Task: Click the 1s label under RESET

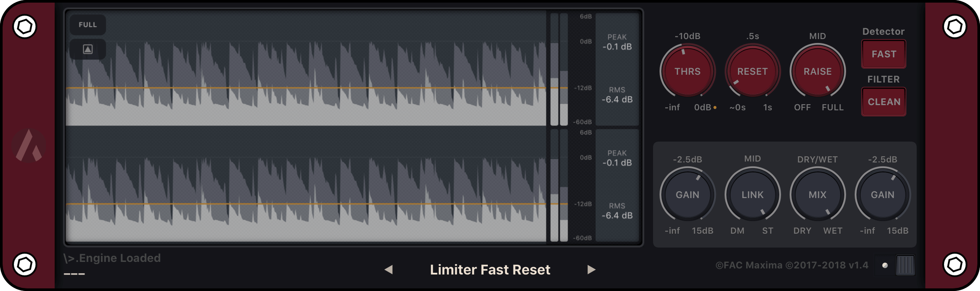Action: (768, 107)
